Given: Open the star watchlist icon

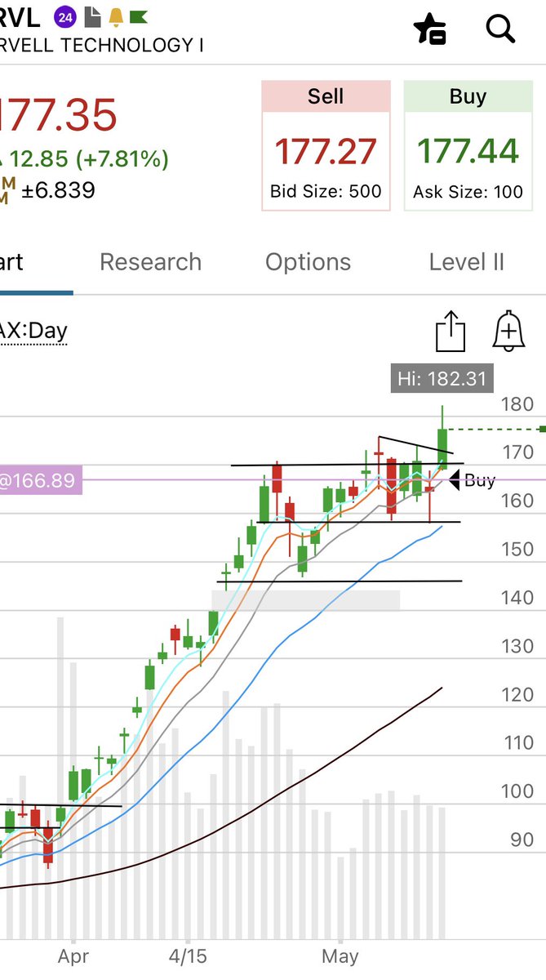Looking at the screenshot, I should tap(430, 29).
